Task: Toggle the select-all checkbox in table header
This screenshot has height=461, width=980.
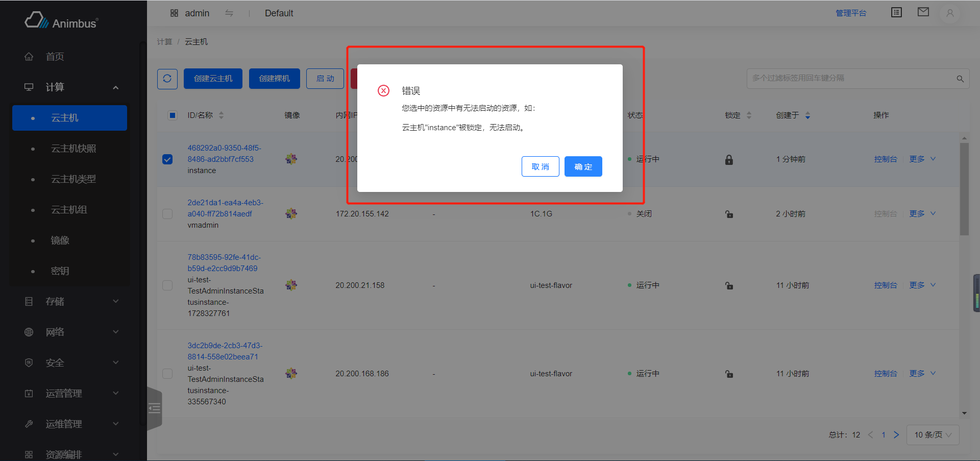Action: 172,115
